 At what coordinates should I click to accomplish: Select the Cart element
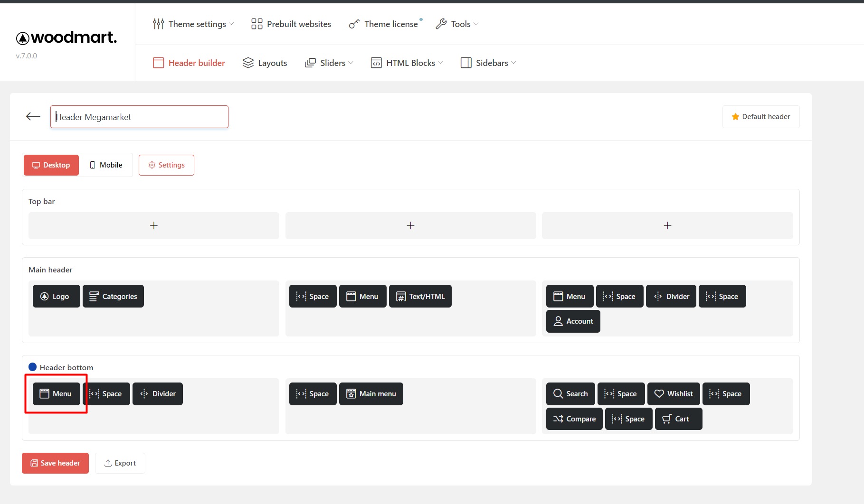click(x=678, y=419)
